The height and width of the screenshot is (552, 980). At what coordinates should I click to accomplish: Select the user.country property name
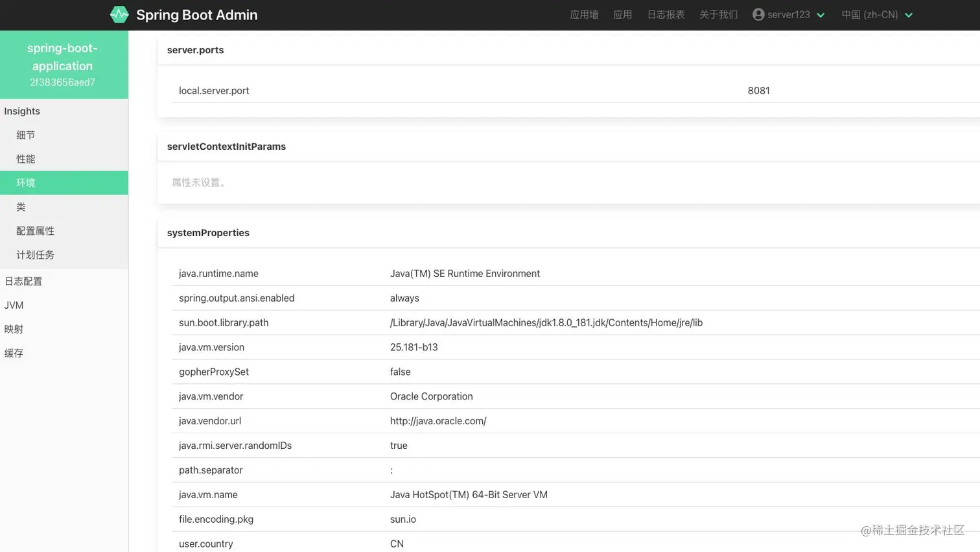click(x=205, y=544)
